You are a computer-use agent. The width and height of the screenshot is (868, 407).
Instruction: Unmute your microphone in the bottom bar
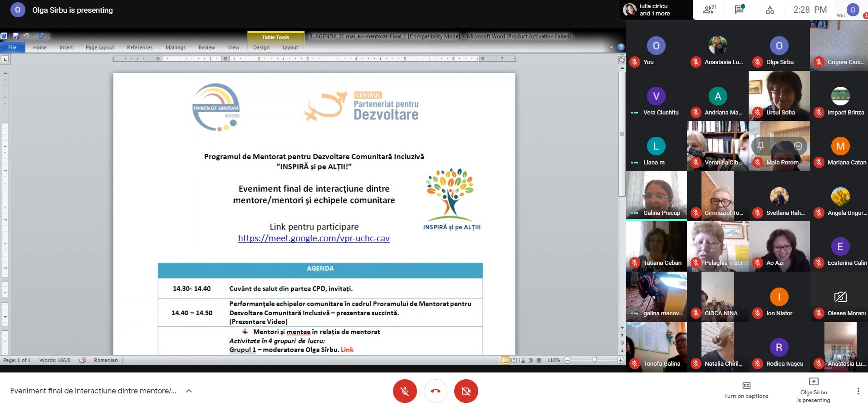click(x=405, y=391)
